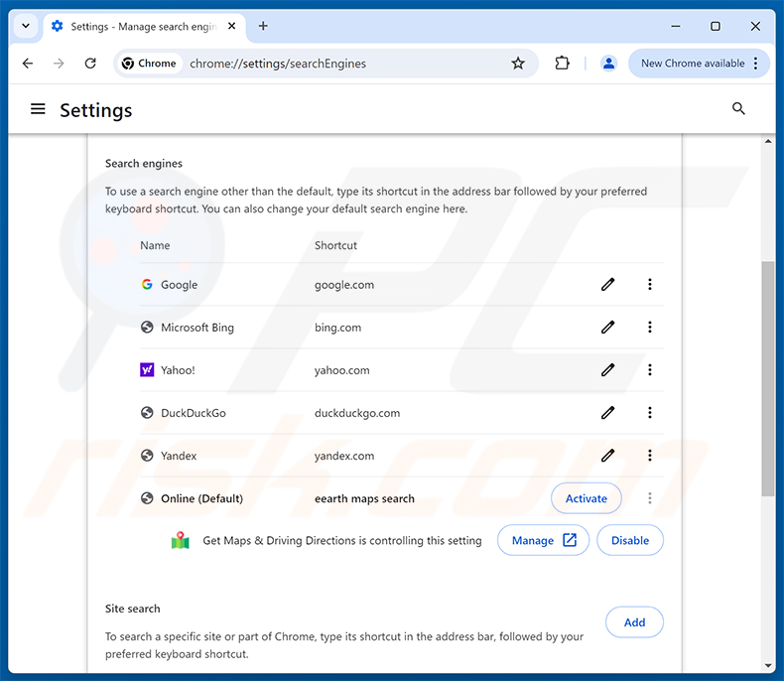Open a new tab
The width and height of the screenshot is (784, 681).
(263, 26)
